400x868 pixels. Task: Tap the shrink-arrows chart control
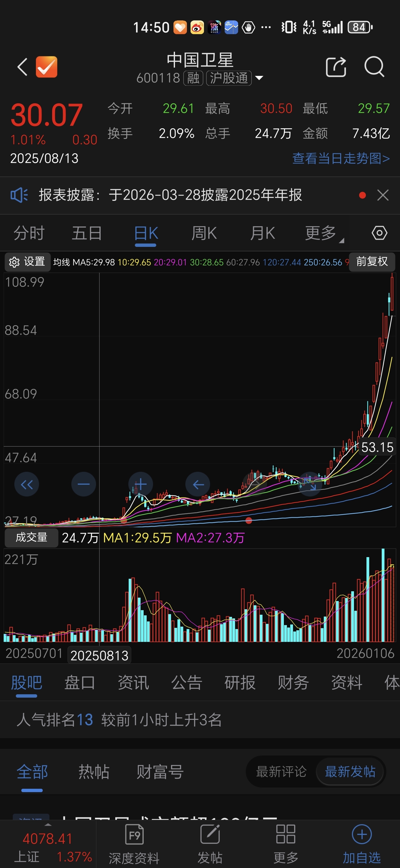click(x=310, y=485)
